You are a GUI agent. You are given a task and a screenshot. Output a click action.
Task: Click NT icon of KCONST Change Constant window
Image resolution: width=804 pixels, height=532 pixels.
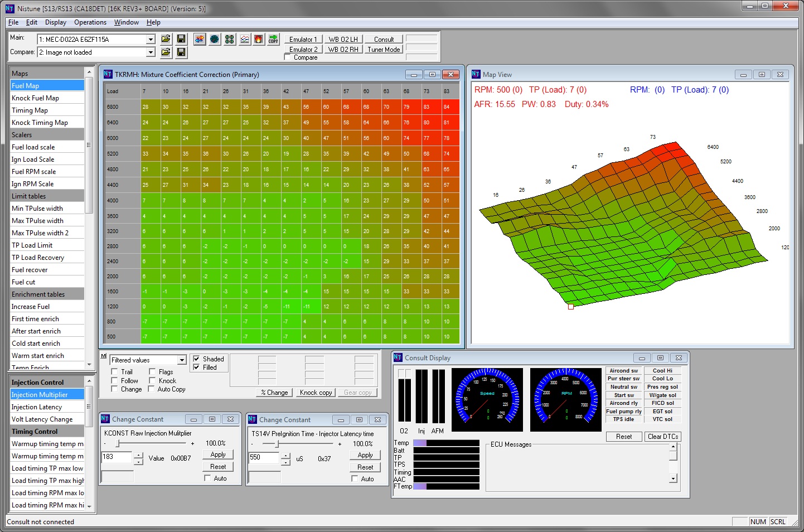coord(105,419)
